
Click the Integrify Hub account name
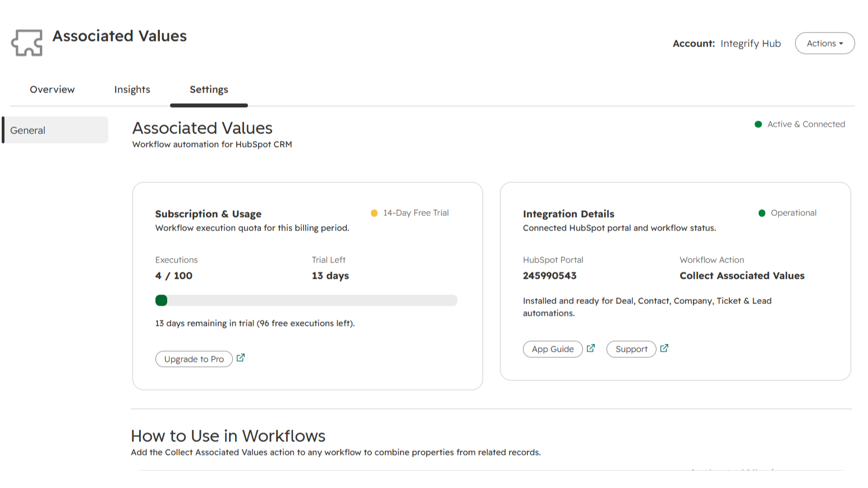click(751, 44)
